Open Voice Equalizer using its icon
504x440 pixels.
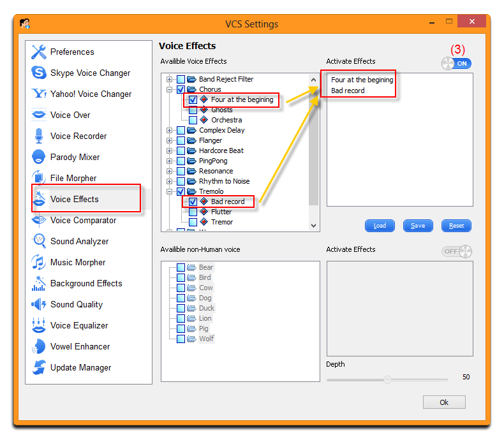[x=39, y=325]
